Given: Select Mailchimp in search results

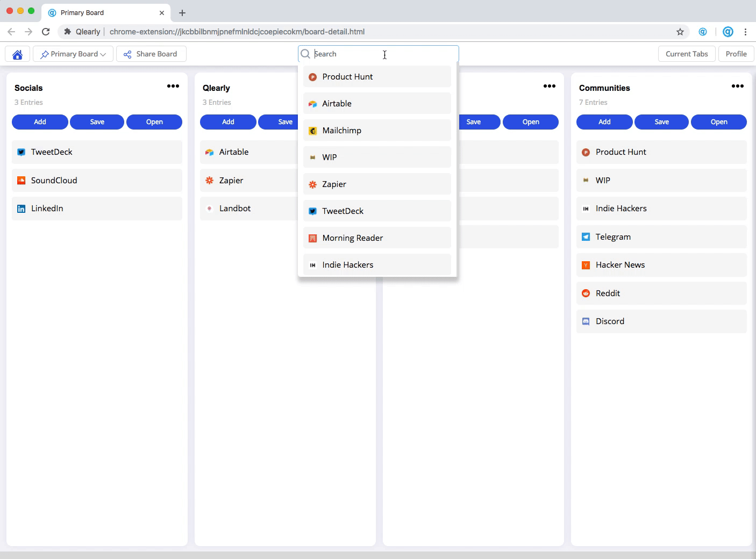Looking at the screenshot, I should (377, 131).
